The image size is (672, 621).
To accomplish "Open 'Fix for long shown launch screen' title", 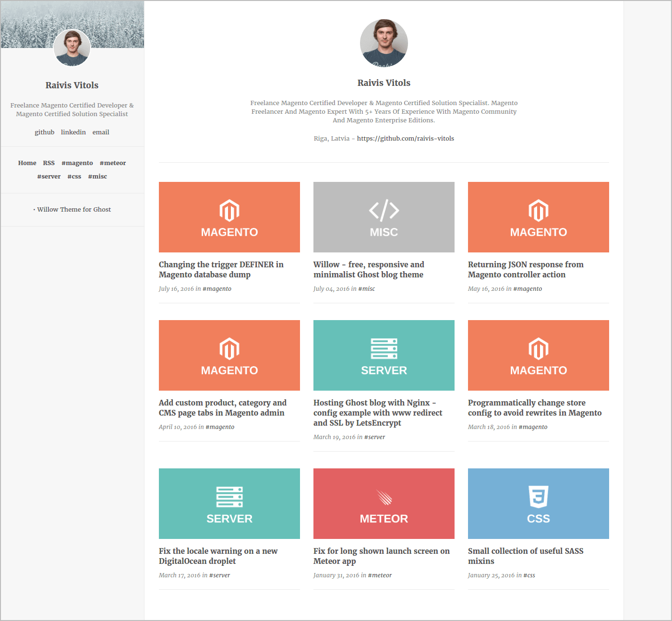I will click(x=382, y=556).
